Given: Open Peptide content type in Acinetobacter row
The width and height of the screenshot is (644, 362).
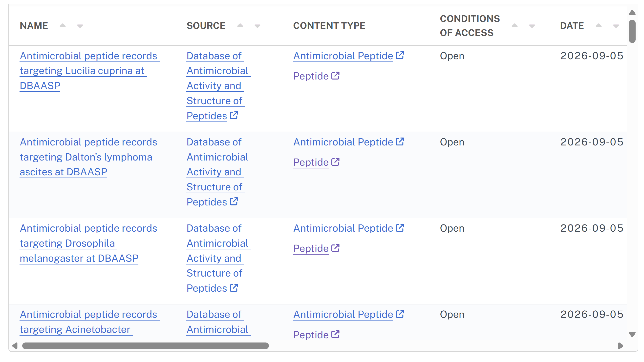Looking at the screenshot, I should 316,335.
